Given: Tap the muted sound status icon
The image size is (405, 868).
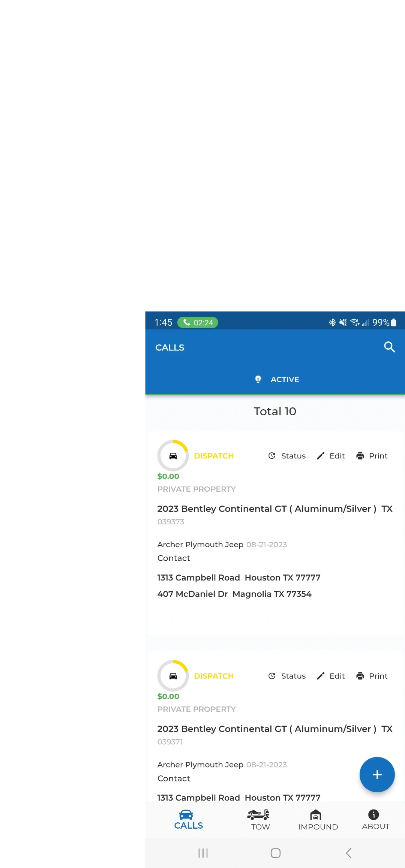Looking at the screenshot, I should (343, 322).
